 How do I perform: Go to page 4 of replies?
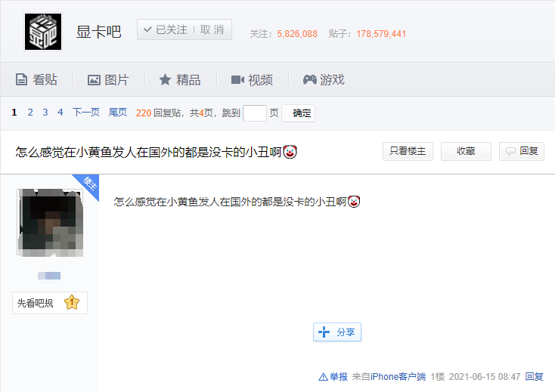[x=60, y=113]
